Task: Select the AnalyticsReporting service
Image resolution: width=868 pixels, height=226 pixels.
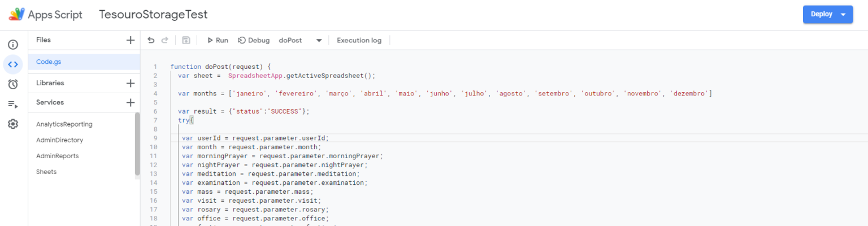Action: [64, 124]
